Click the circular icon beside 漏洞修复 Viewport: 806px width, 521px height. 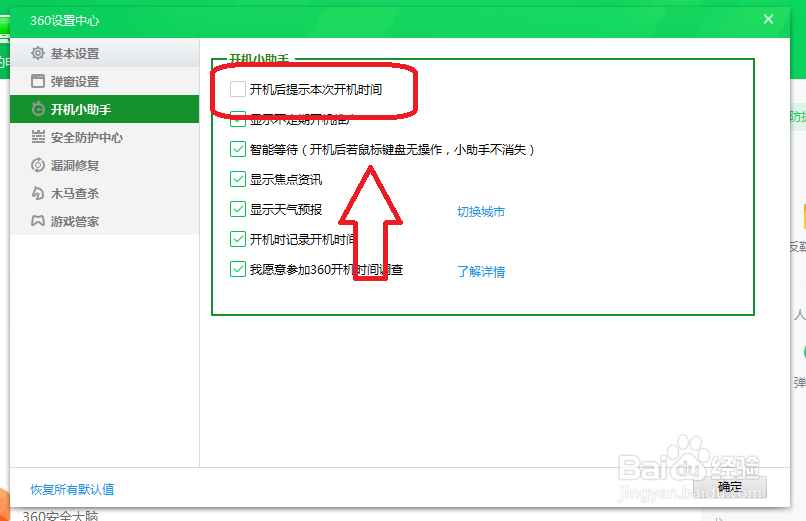pyautogui.click(x=38, y=165)
